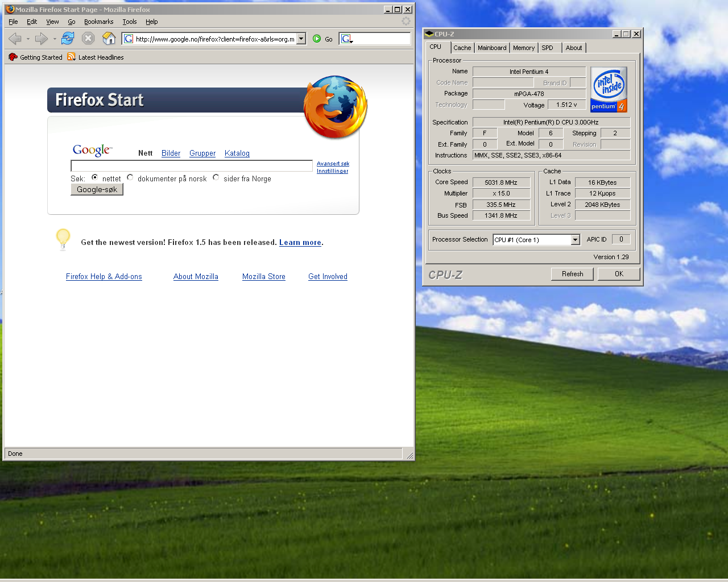Image resolution: width=728 pixels, height=582 pixels.
Task: Click the Firefox Stop button
Action: click(88, 39)
